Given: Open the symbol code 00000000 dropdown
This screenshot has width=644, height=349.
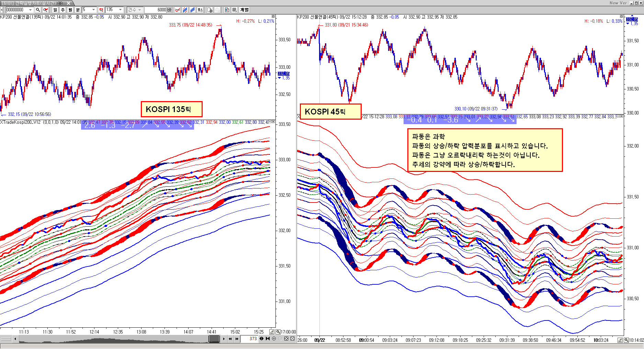Looking at the screenshot, I should (x=30, y=10).
